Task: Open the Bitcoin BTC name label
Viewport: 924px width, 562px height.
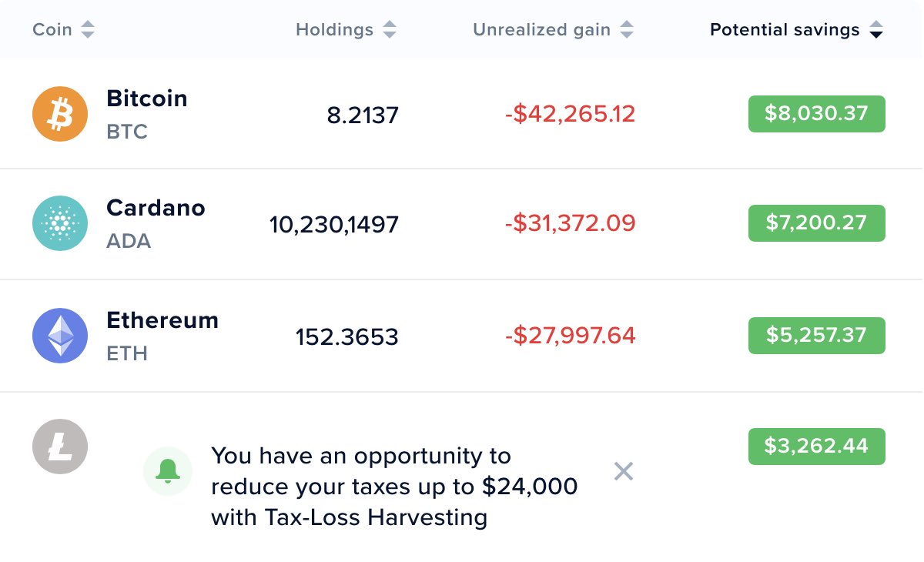Action: coord(146,114)
